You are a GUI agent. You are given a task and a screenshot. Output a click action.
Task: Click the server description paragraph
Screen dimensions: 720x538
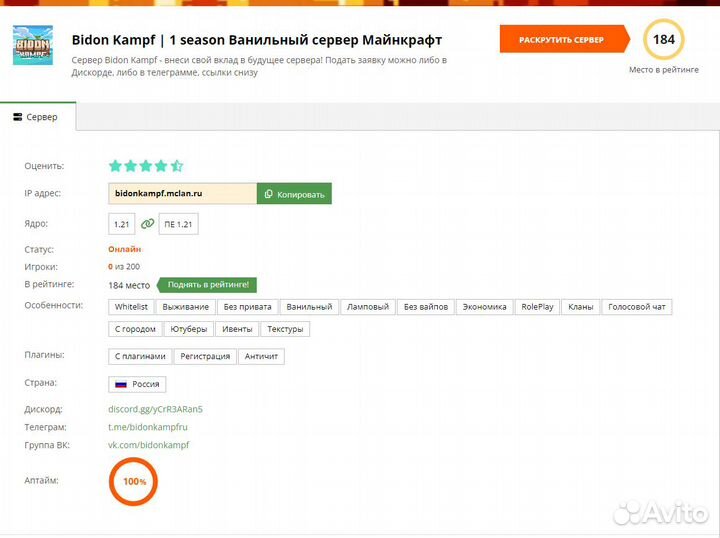259,66
